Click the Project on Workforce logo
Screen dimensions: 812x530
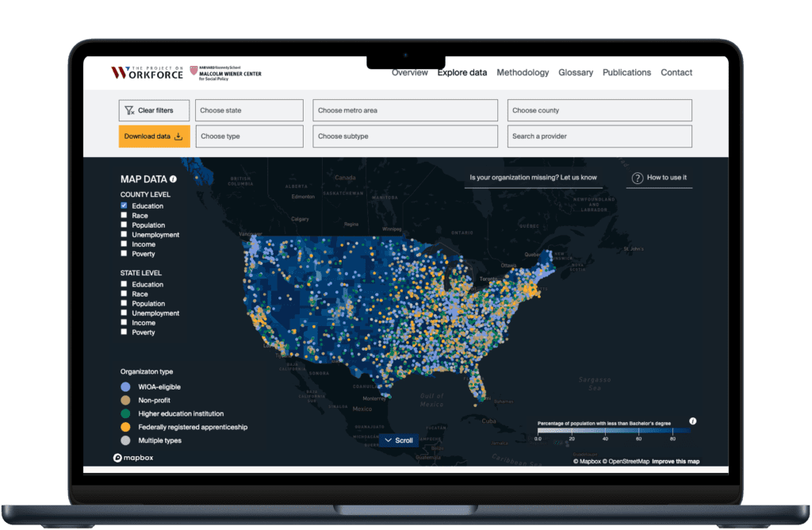(x=147, y=73)
